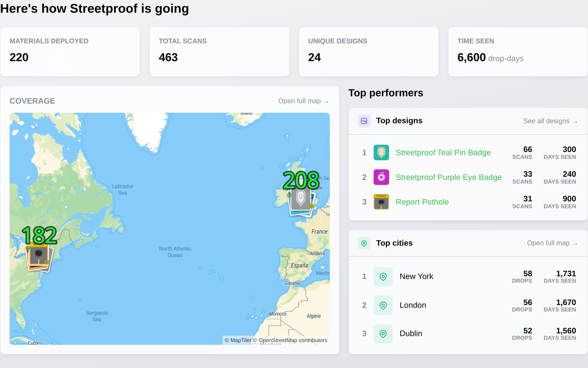The width and height of the screenshot is (588, 368).
Task: Click the Dublin location pin icon
Action: point(383,334)
